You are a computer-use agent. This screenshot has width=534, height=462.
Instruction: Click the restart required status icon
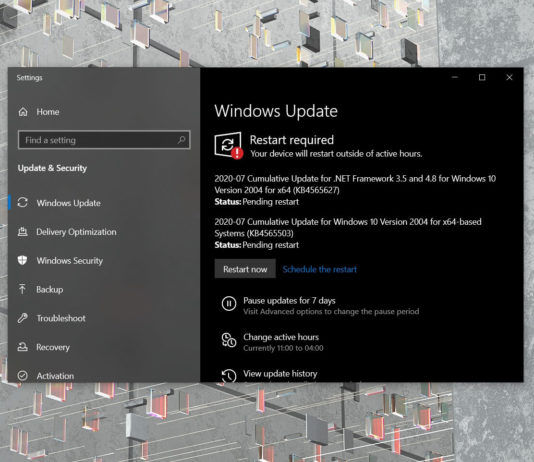tap(229, 145)
